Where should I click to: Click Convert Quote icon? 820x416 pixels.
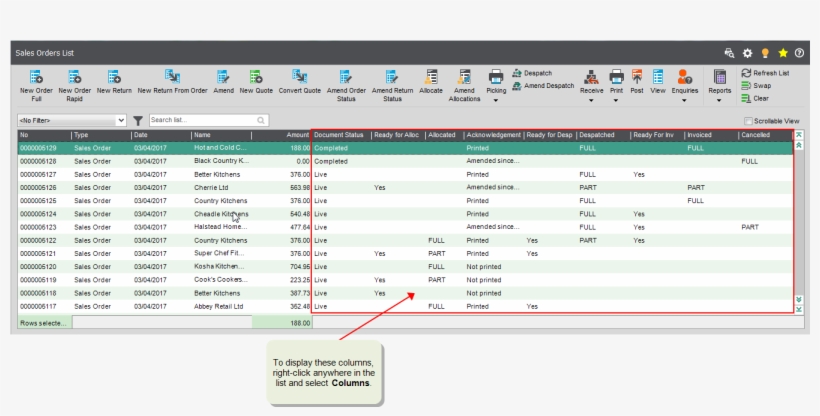coord(300,77)
